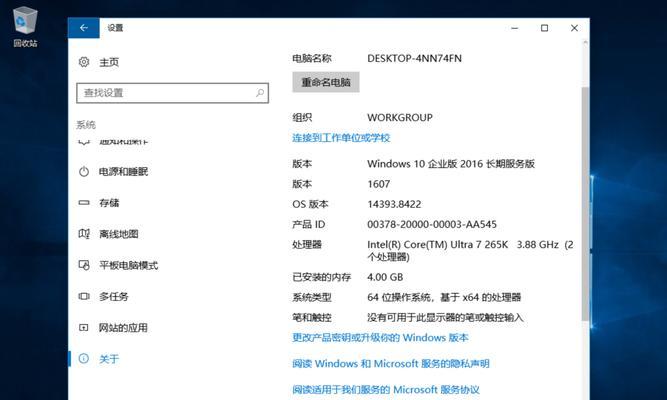667x400 pixels.
Task: Click the 产品 ID label
Action: (309, 224)
